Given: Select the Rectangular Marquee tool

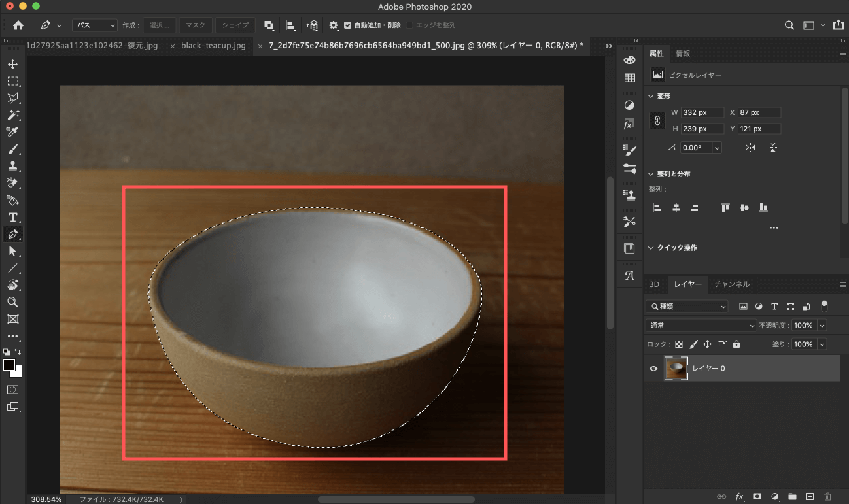Looking at the screenshot, I should [12, 82].
